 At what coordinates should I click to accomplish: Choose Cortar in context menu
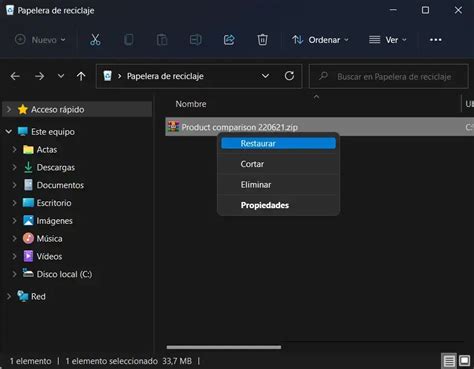(278, 164)
